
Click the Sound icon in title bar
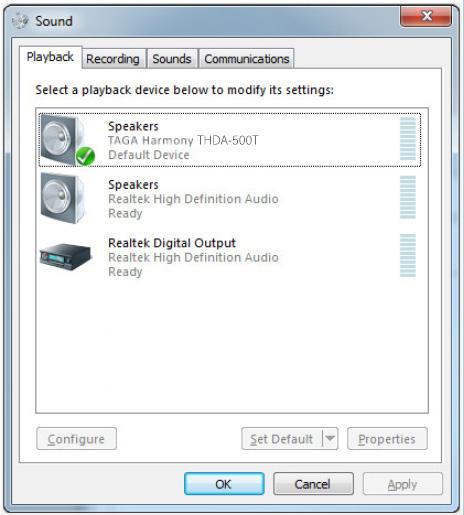click(x=20, y=21)
